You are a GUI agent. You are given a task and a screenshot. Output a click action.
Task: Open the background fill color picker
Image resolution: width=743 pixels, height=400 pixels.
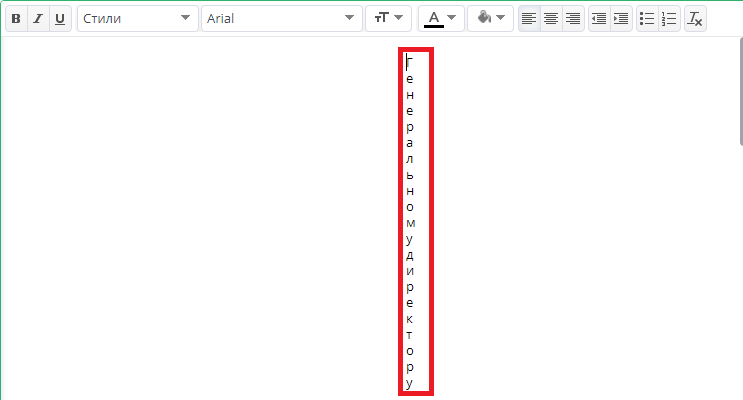tap(490, 18)
